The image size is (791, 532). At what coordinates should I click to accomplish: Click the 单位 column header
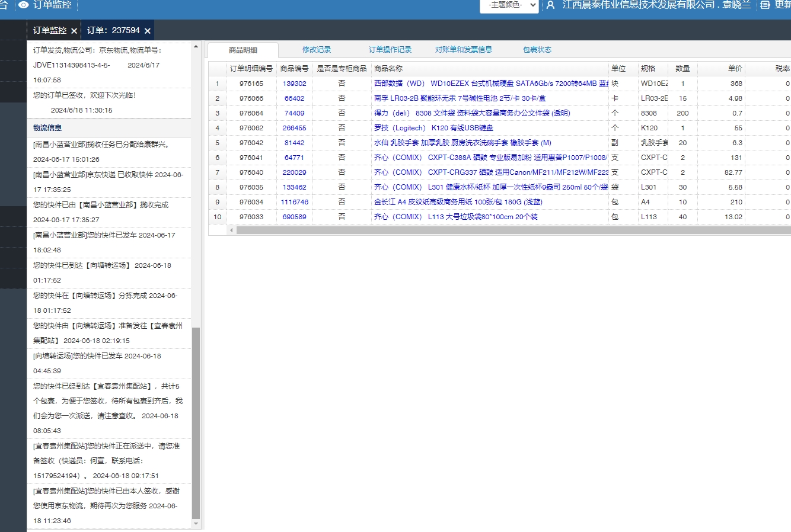623,69
